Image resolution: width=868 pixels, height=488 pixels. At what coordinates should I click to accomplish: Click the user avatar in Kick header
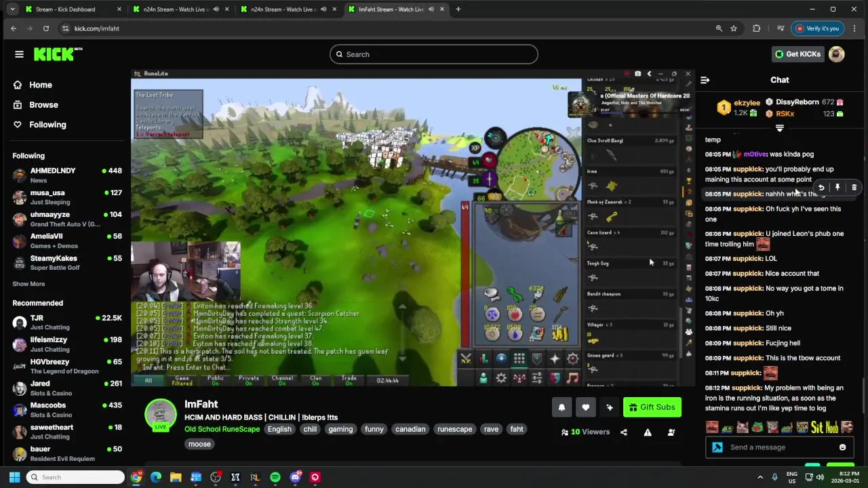[x=837, y=54]
